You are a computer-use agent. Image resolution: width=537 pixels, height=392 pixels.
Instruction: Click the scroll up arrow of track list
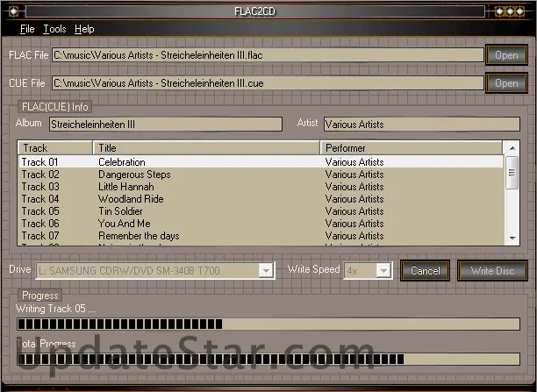pos(512,148)
